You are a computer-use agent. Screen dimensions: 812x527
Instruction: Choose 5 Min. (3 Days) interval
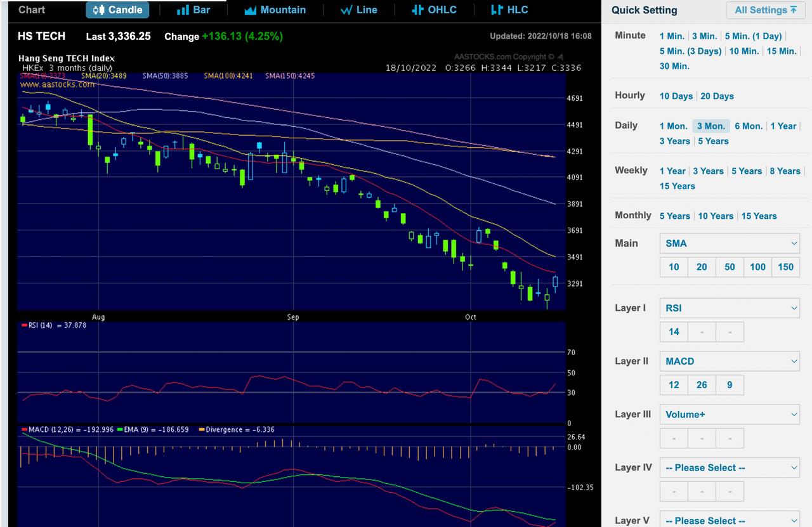coord(690,51)
